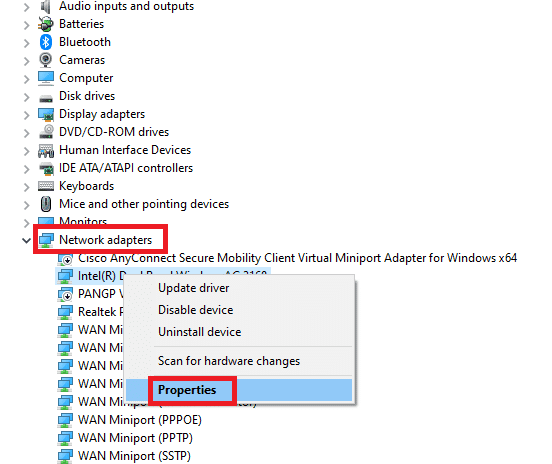The height and width of the screenshot is (464, 552).
Task: Select the WAN Miniport (SSTP) entry
Action: click(134, 456)
